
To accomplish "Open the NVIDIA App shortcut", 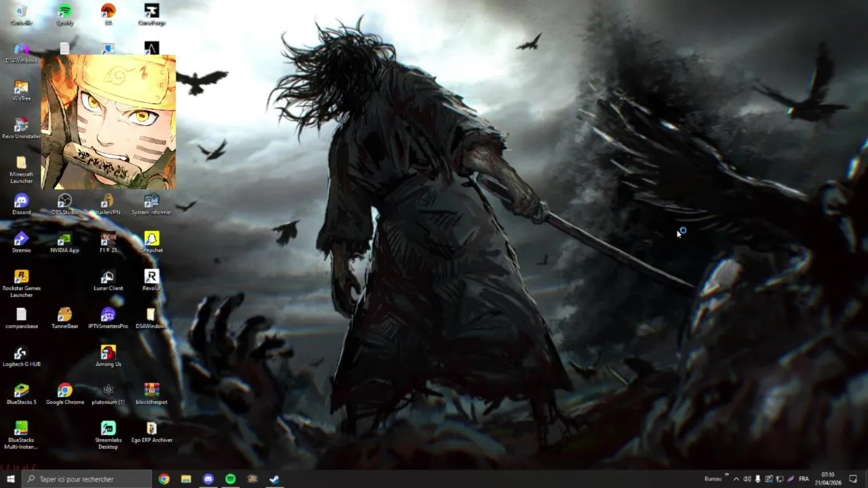I will click(64, 243).
